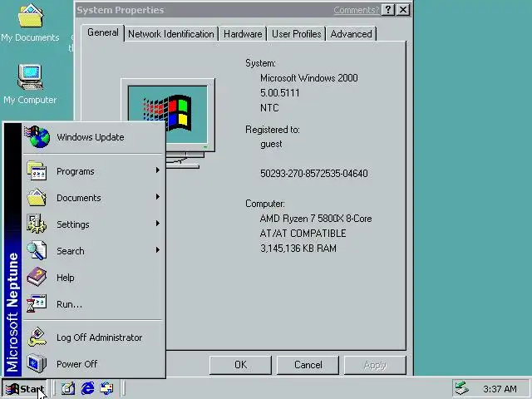Click the Windows Update globe icon
Viewport: 532px width, 399px height.
pos(37,136)
